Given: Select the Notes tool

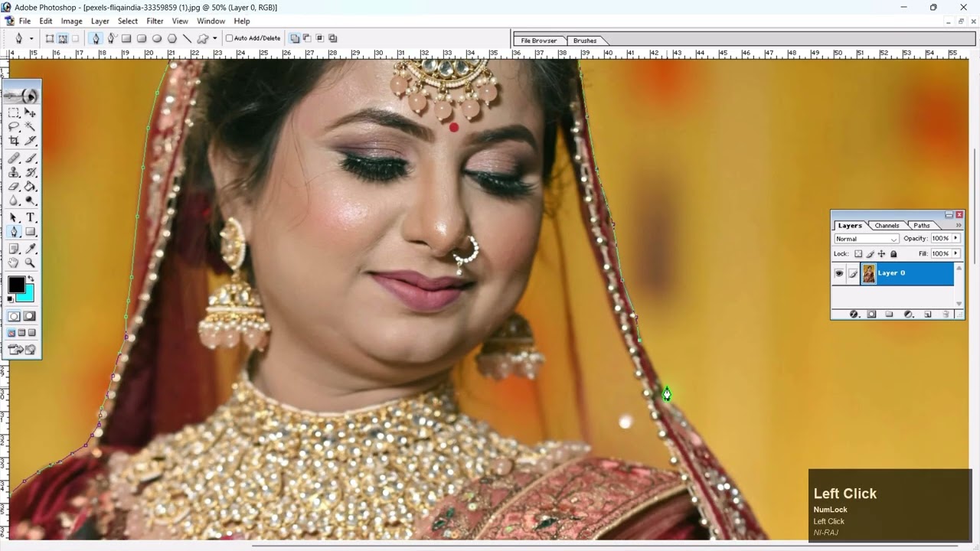Looking at the screenshot, I should (x=14, y=248).
